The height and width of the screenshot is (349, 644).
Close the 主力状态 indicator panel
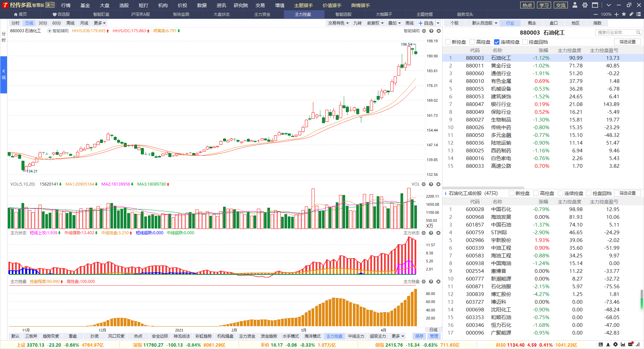click(438, 233)
